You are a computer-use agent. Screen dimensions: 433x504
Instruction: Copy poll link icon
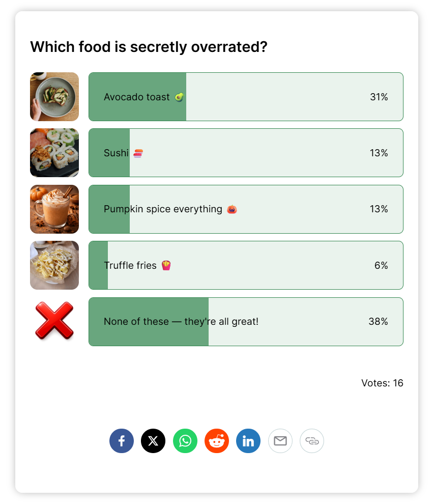(312, 441)
